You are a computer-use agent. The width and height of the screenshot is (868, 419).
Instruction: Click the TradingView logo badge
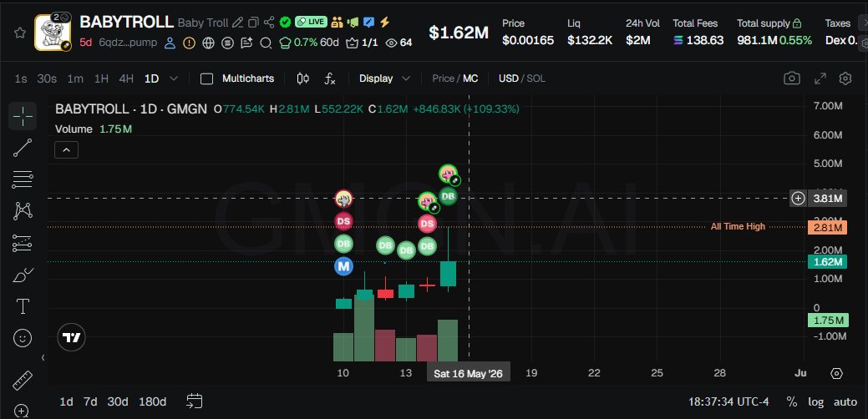point(71,337)
